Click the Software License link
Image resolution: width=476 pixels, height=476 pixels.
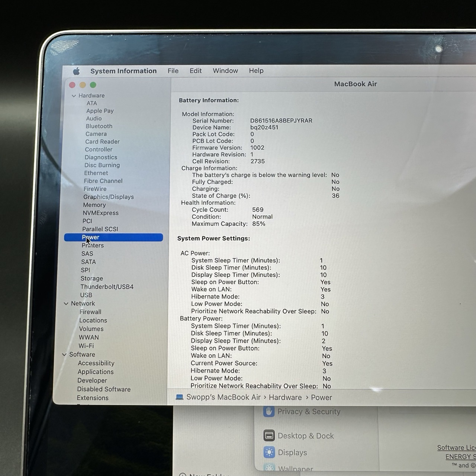tap(456, 448)
